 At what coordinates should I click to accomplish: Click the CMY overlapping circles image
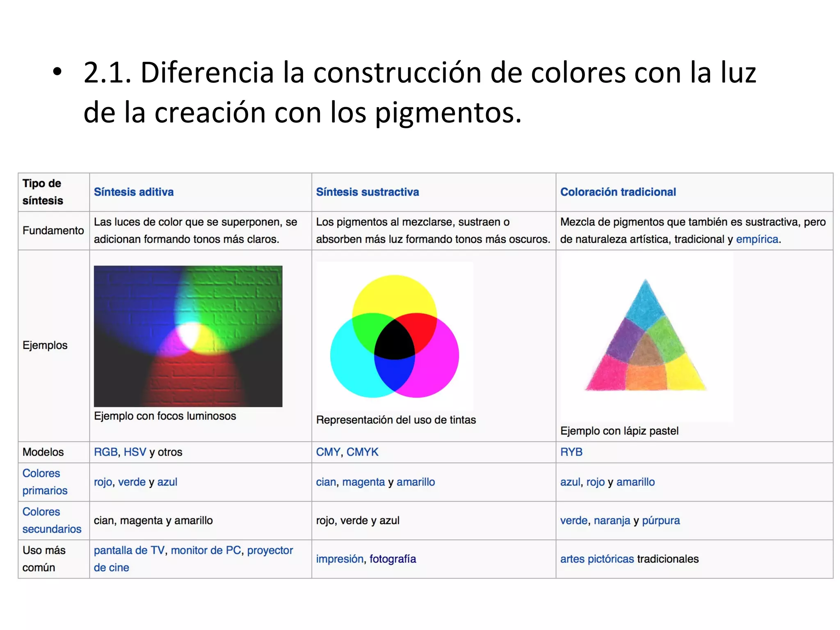tap(395, 336)
